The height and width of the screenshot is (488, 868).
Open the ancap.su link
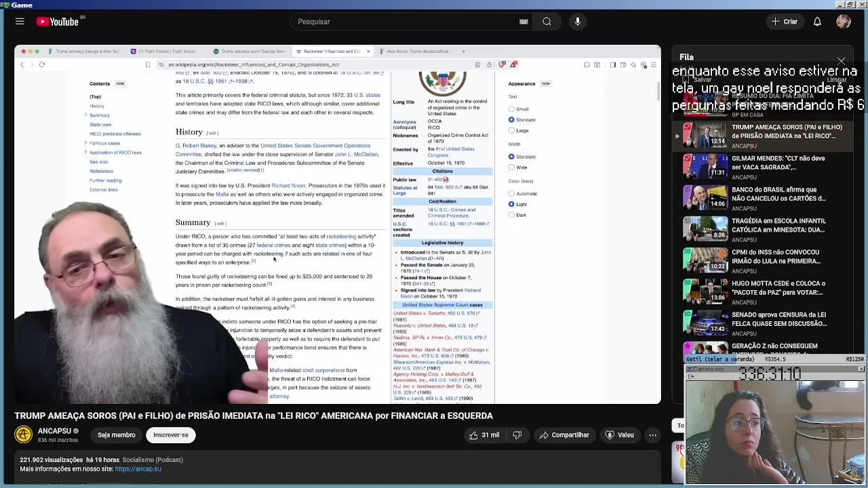[138, 469]
